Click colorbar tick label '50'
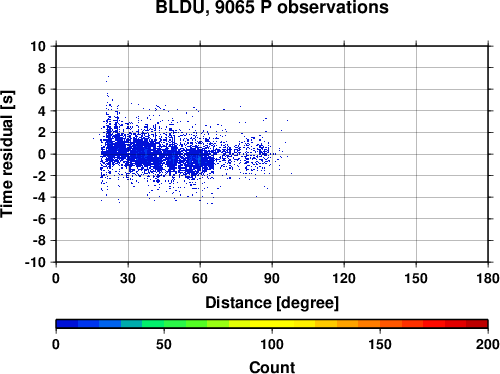 tap(164, 344)
